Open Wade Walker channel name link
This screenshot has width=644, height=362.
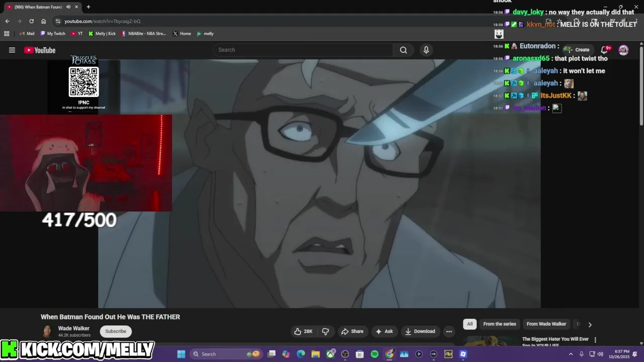[74, 328]
